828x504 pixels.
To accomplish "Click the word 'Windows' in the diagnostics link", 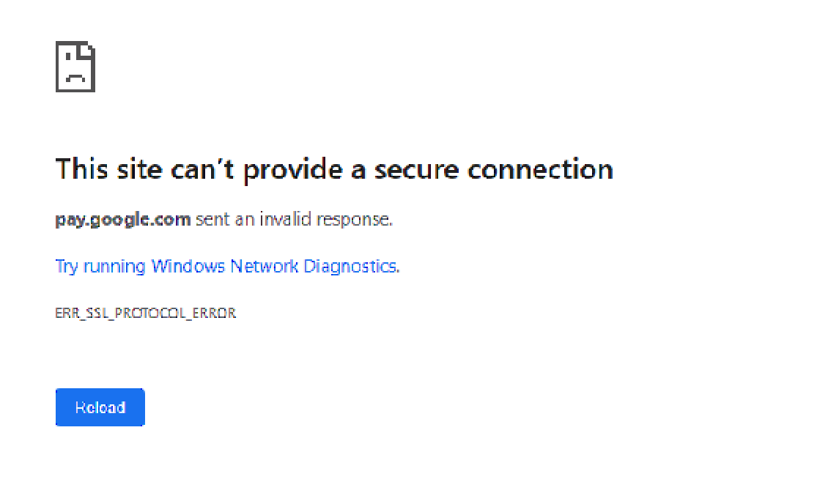I will [188, 266].
